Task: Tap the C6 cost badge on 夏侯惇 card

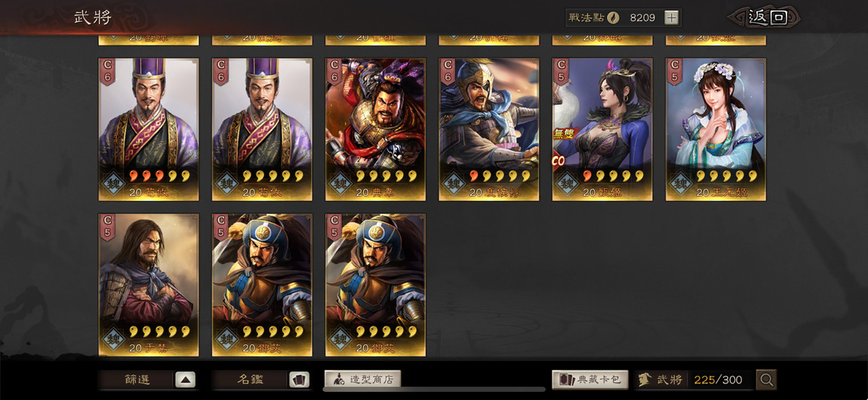Action: pos(448,72)
